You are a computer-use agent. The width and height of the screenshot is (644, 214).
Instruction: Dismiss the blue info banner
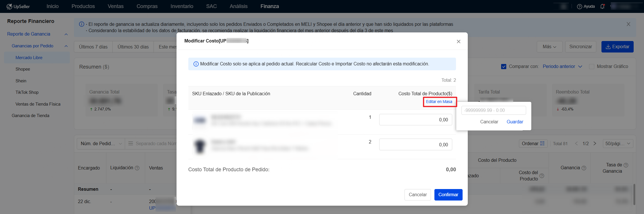(628, 24)
